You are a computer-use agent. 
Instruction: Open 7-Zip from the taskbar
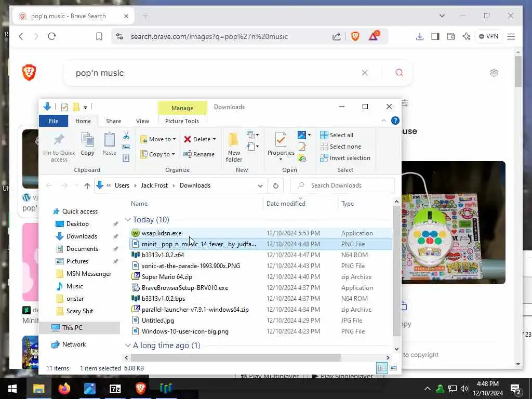pyautogui.click(x=115, y=389)
